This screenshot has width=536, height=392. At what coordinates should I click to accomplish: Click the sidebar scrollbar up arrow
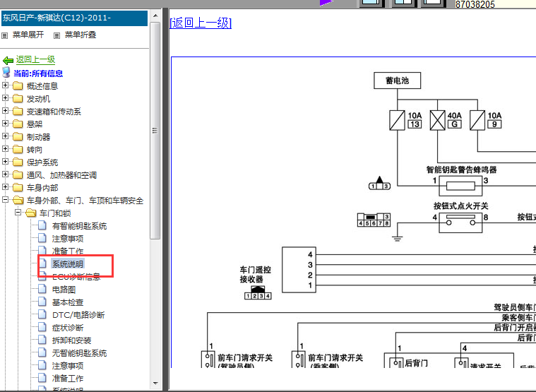155,16
